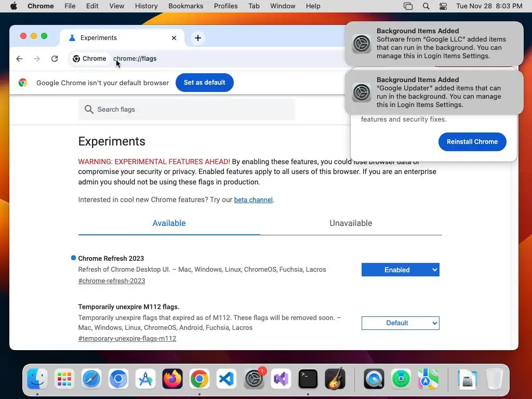Click the Stage Manager menu bar icon
The image size is (532, 399).
pyautogui.click(x=408, y=6)
